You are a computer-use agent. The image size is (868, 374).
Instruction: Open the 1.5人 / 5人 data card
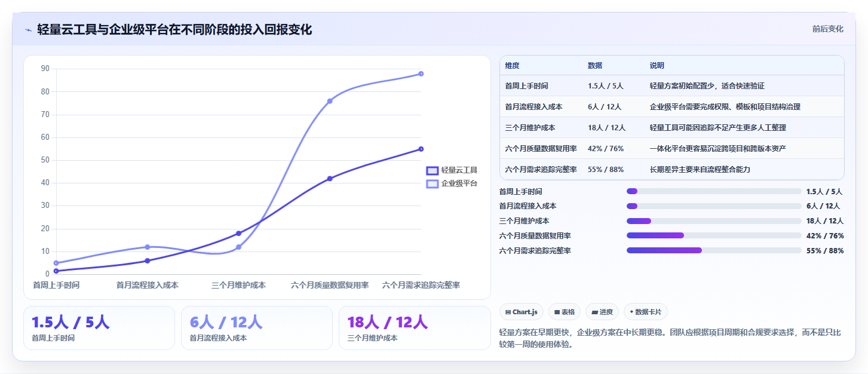pyautogui.click(x=99, y=328)
